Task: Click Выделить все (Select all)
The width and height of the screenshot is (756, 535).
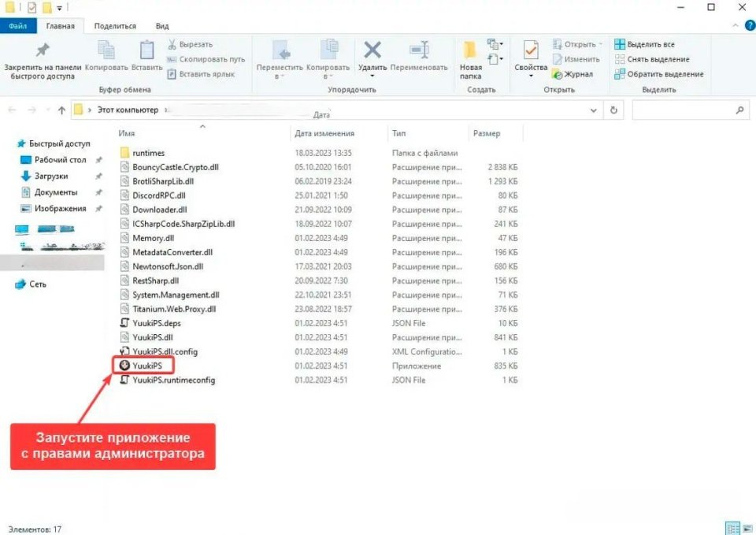Action: click(650, 45)
